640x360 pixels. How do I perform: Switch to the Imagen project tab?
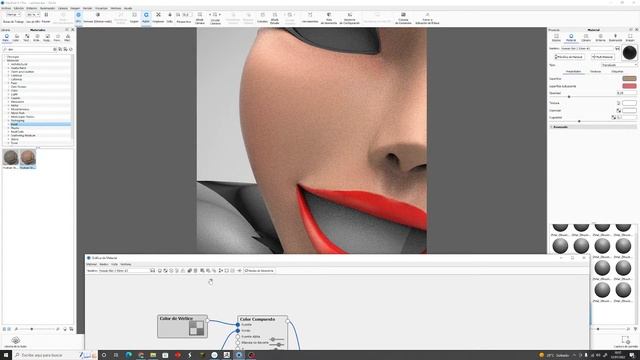(x=630, y=38)
